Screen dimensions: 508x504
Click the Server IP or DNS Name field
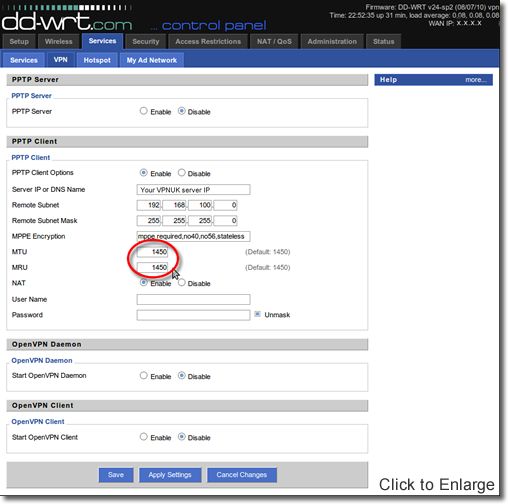(x=193, y=190)
